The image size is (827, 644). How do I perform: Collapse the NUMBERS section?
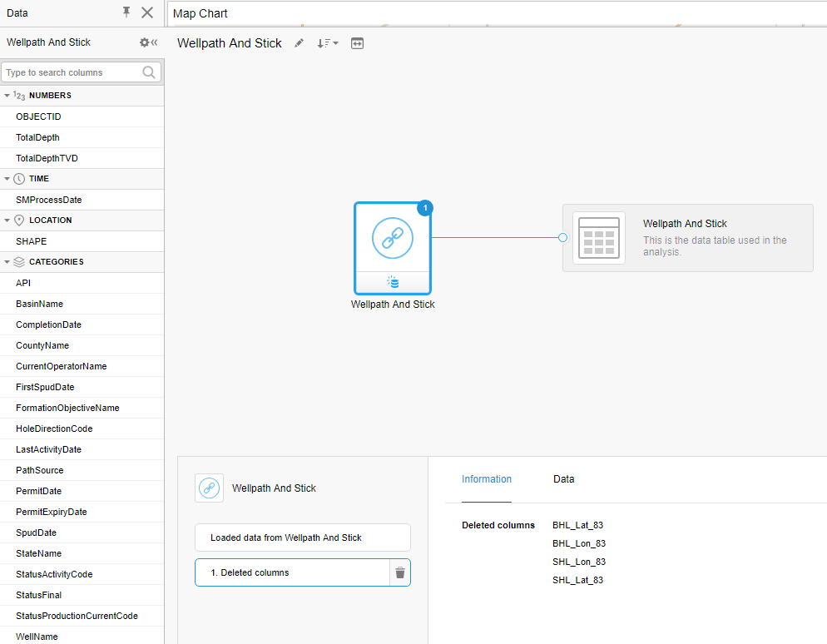pyautogui.click(x=7, y=95)
